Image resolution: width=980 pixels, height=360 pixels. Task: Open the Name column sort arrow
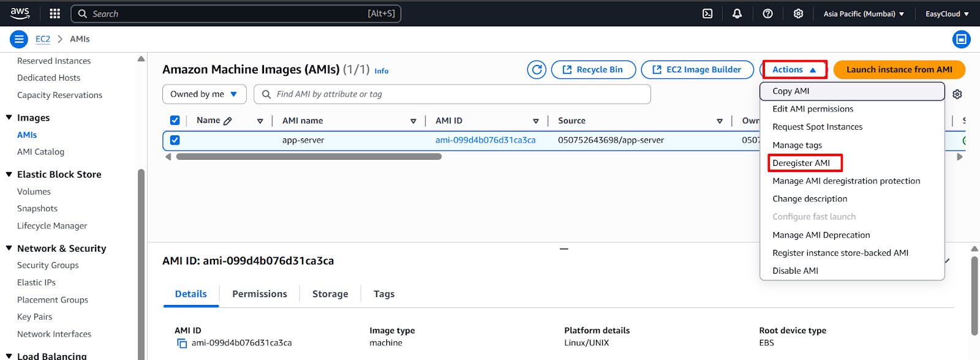coord(260,121)
